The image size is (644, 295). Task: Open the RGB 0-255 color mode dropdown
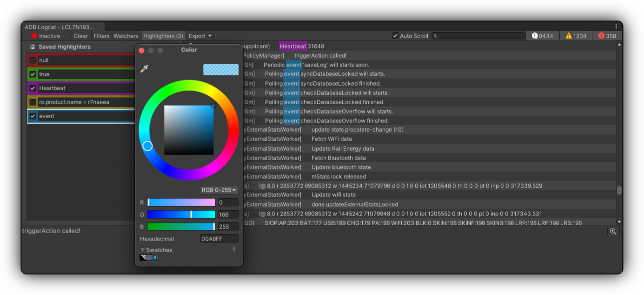click(219, 190)
